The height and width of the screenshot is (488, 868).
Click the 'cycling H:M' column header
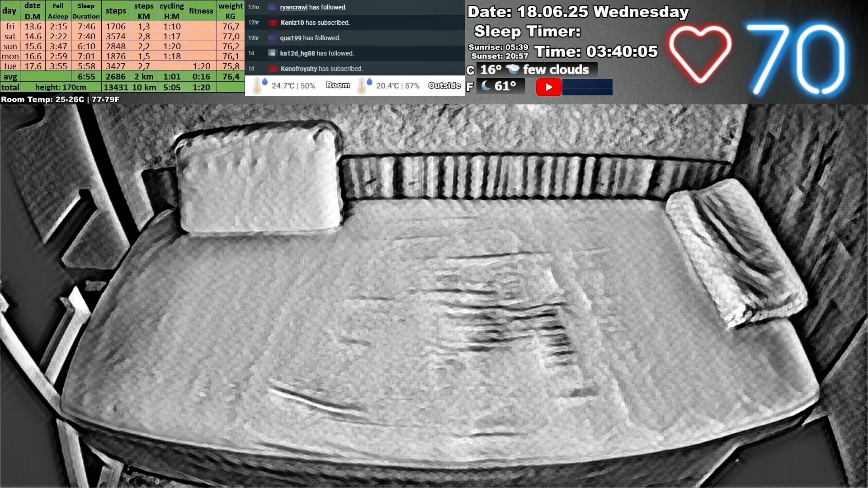[172, 11]
